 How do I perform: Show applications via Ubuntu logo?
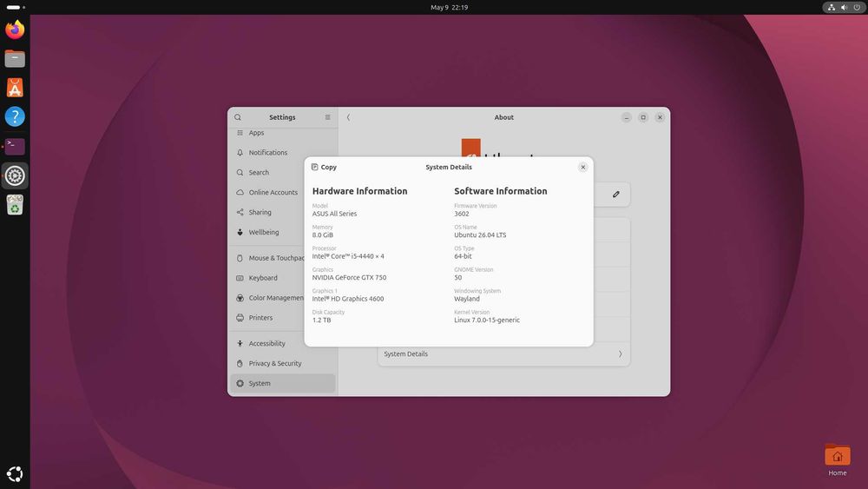(x=15, y=474)
